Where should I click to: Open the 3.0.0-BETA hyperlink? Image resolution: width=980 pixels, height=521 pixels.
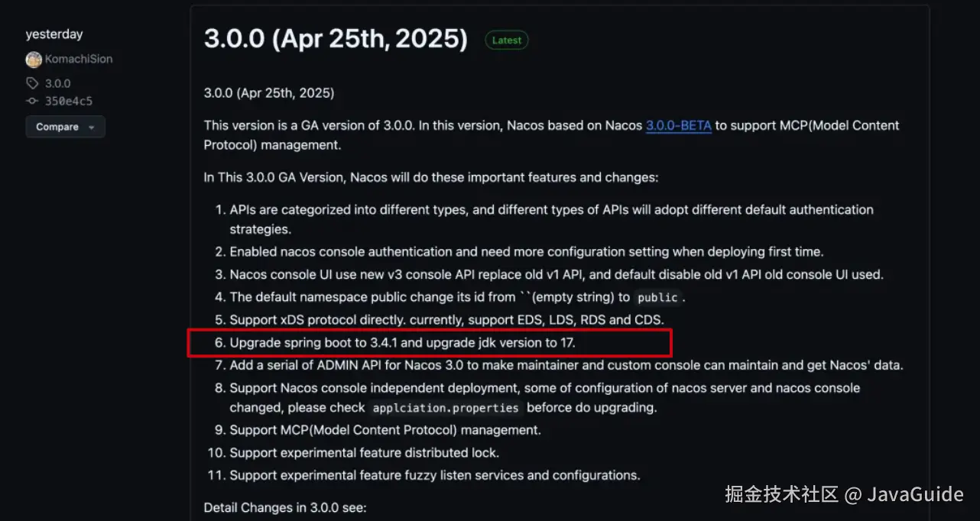tap(678, 125)
